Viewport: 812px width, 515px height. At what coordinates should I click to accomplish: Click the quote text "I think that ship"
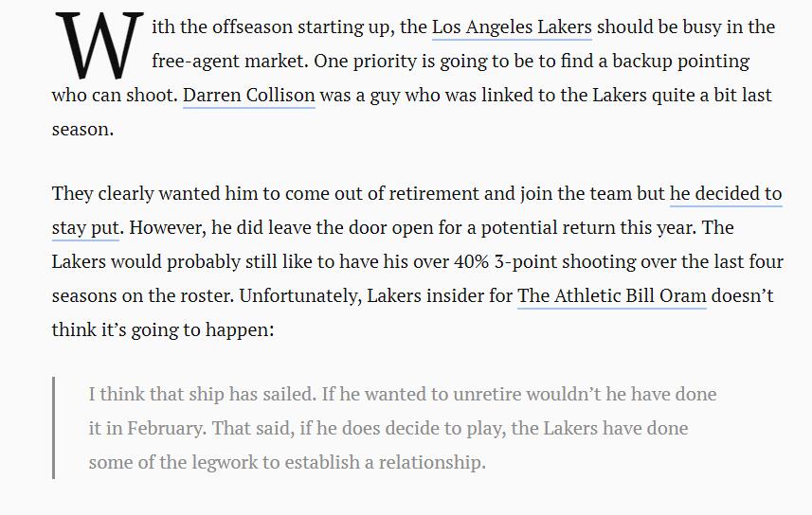pos(146,395)
